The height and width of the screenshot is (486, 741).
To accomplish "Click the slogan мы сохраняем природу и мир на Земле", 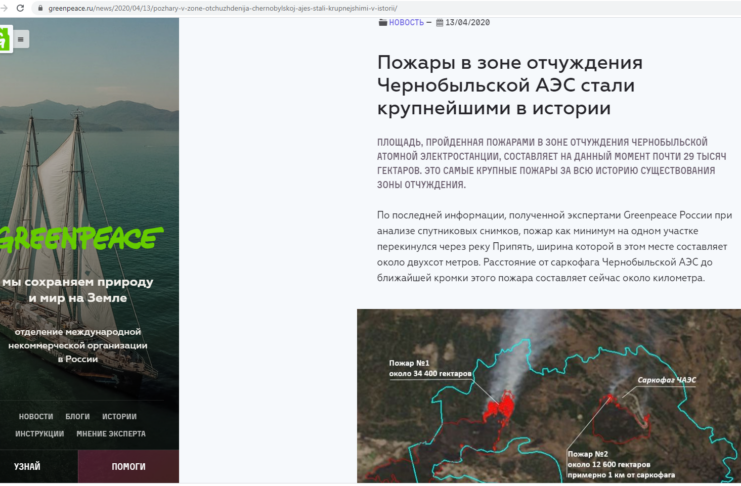I will click(x=78, y=290).
